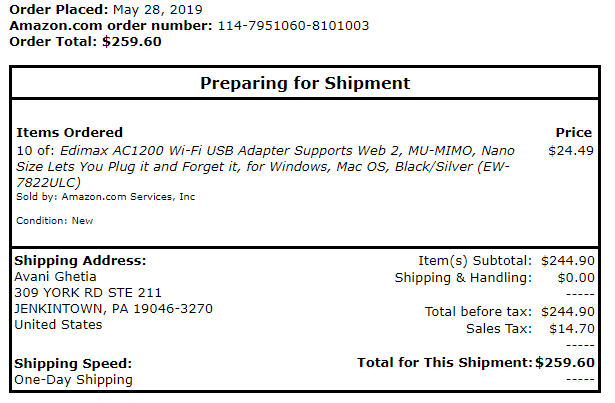This screenshot has width=615, height=403.
Task: Click the Shipping & Handling $0.00 amount
Action: [x=575, y=277]
